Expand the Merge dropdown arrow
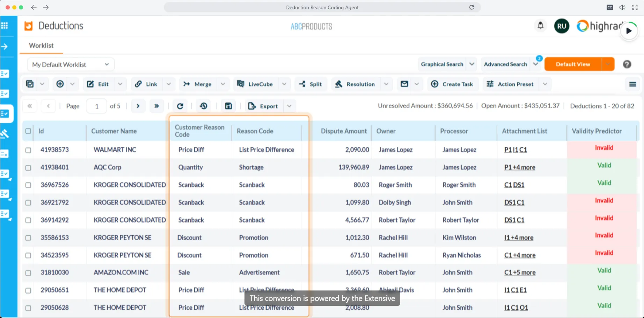This screenshot has height=318, width=644. (x=223, y=84)
